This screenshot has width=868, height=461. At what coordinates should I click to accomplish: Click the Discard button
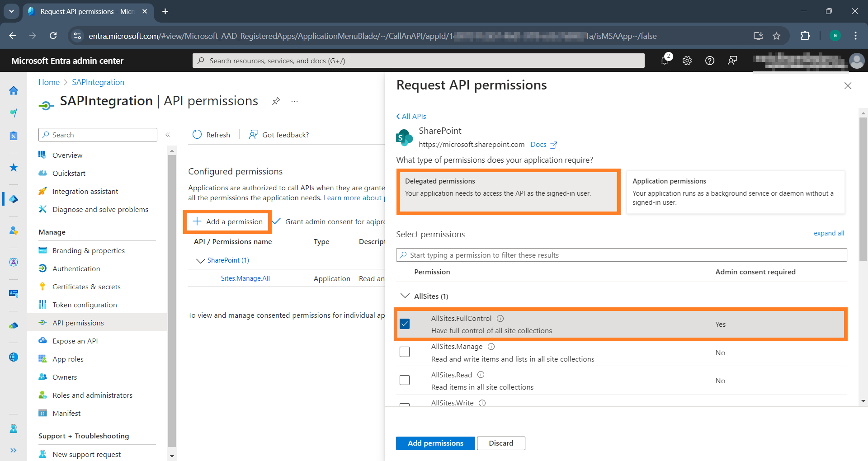(501, 443)
